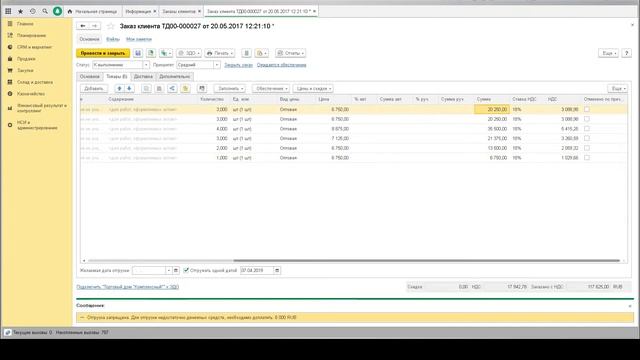The height and width of the screenshot is (360, 640).
Task: Click the paste rows icon in table toolbar
Action: coord(159,89)
